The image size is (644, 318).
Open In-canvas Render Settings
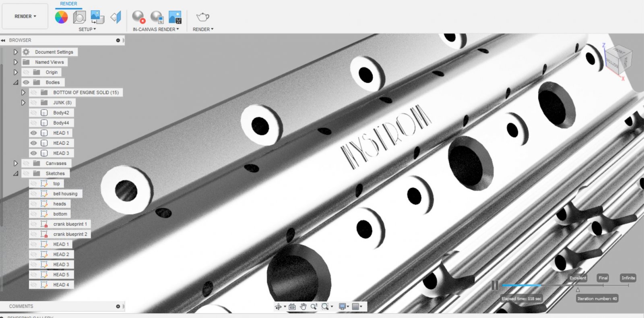click(x=157, y=17)
